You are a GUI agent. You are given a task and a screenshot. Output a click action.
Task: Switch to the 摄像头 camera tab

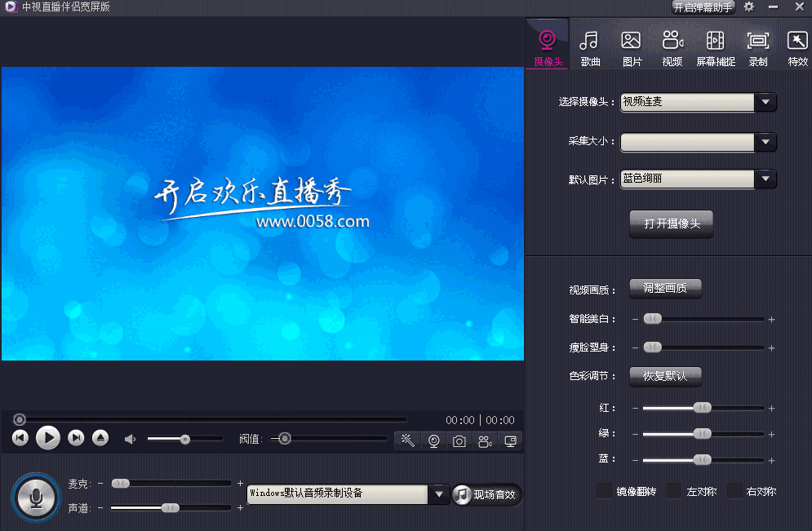(546, 45)
